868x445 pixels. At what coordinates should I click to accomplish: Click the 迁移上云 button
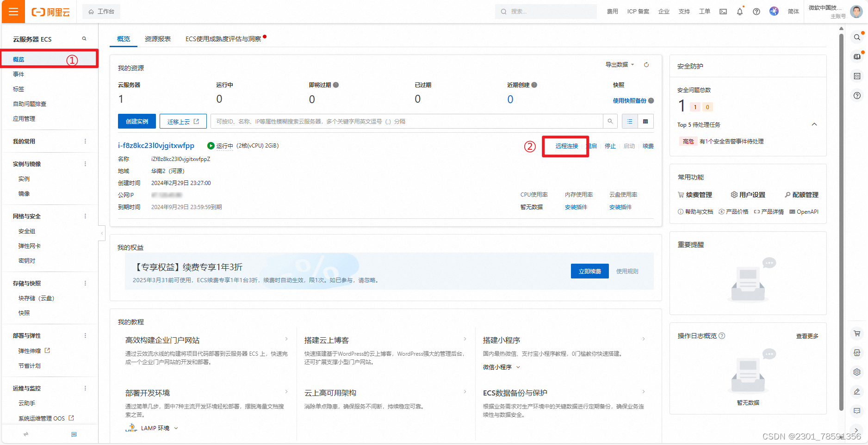[183, 121]
